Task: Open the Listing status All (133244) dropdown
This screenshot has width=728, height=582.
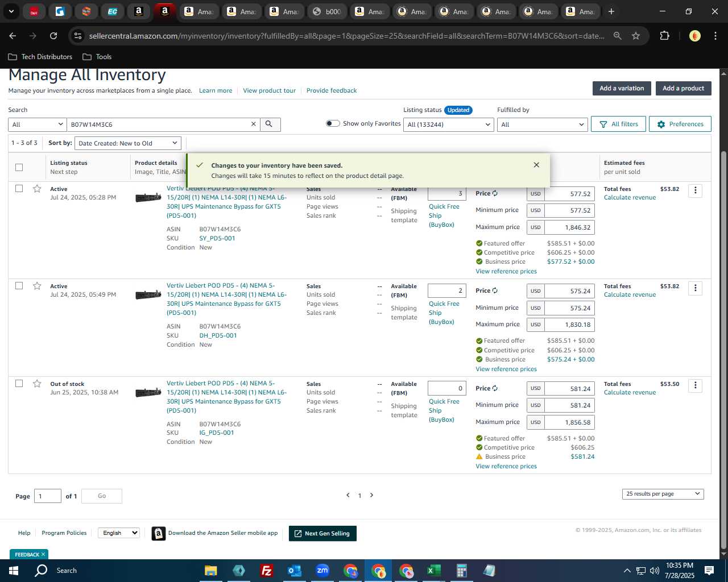Action: coord(449,124)
